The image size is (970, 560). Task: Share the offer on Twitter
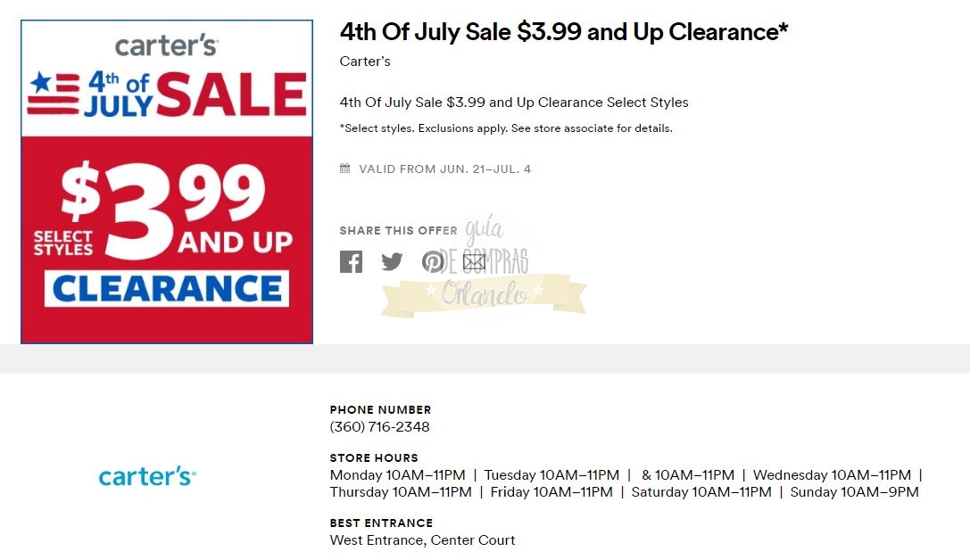coord(392,261)
